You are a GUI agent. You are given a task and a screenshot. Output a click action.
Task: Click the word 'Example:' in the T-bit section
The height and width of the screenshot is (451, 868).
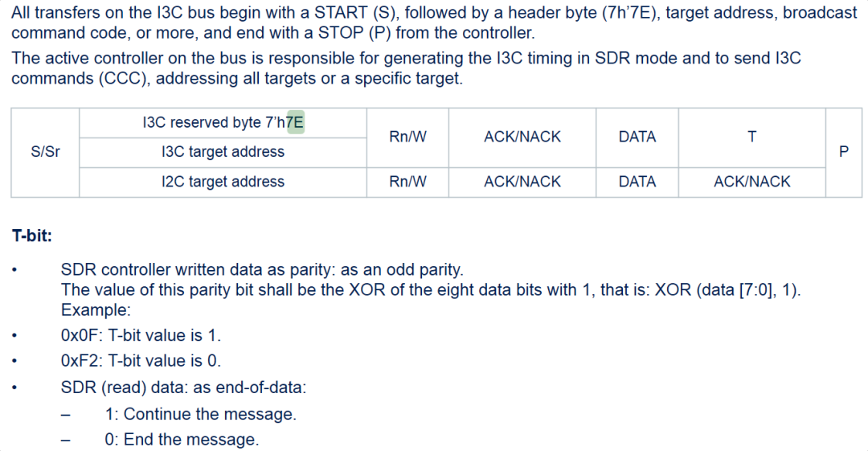pos(96,310)
